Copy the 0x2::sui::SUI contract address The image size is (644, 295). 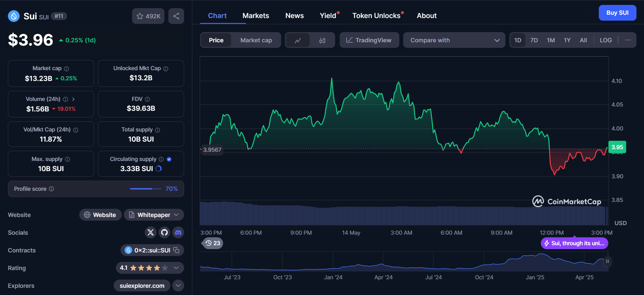pyautogui.click(x=176, y=250)
